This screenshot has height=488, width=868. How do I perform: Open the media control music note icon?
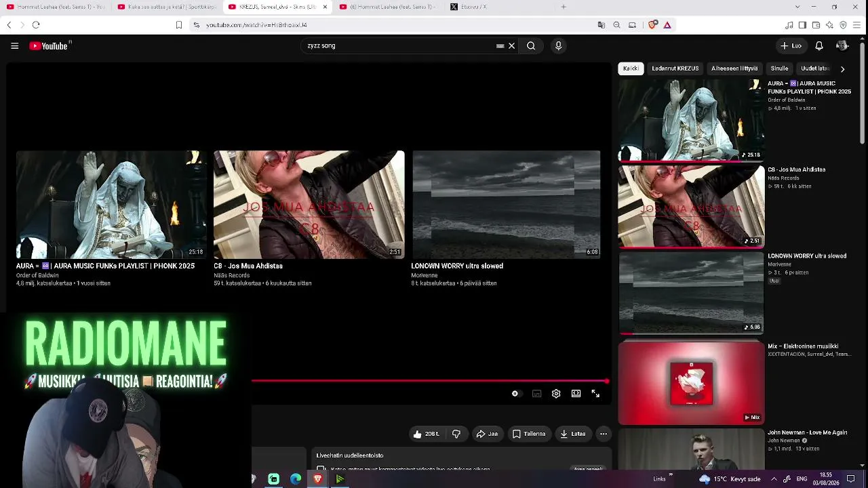[x=789, y=25]
